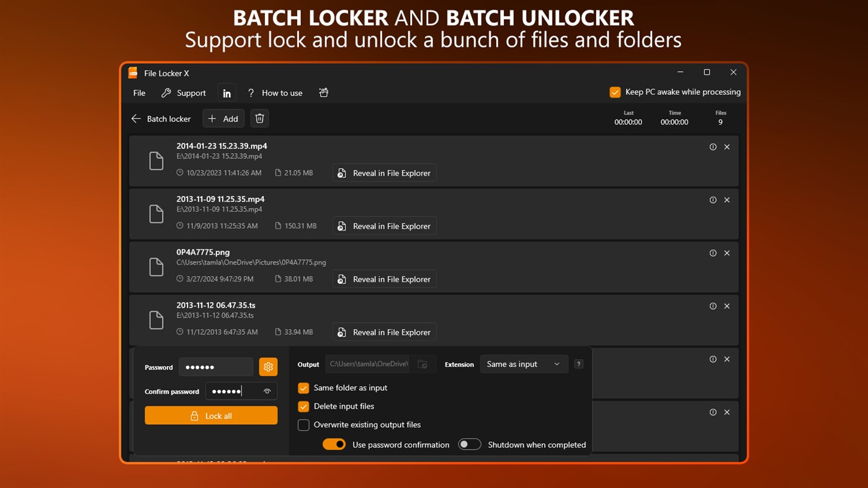Screen dimensions: 868x488
Task: Click the LinkedIn icon in the toolbar
Action: [226, 92]
